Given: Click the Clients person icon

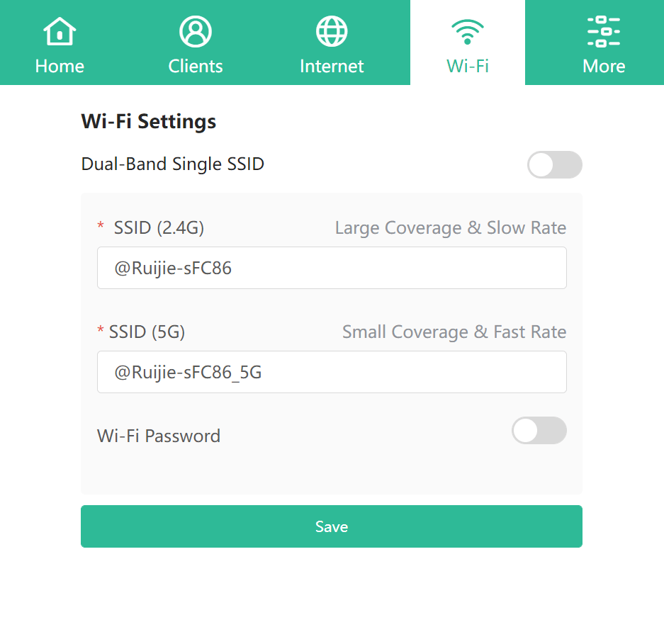Looking at the screenshot, I should point(196,31).
